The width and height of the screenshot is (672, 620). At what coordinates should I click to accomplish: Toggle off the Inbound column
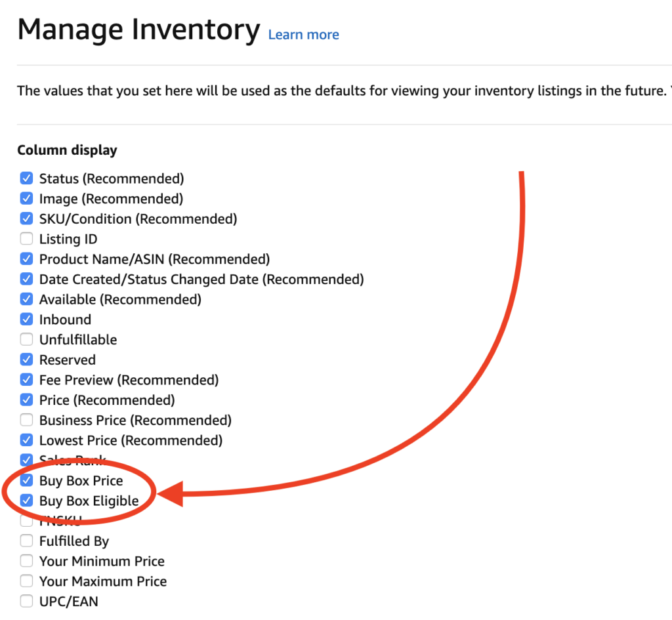26,319
